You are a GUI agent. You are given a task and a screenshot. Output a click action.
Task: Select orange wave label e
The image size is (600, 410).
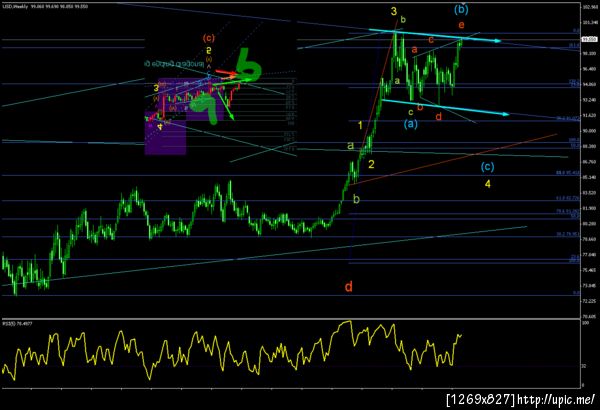(461, 25)
